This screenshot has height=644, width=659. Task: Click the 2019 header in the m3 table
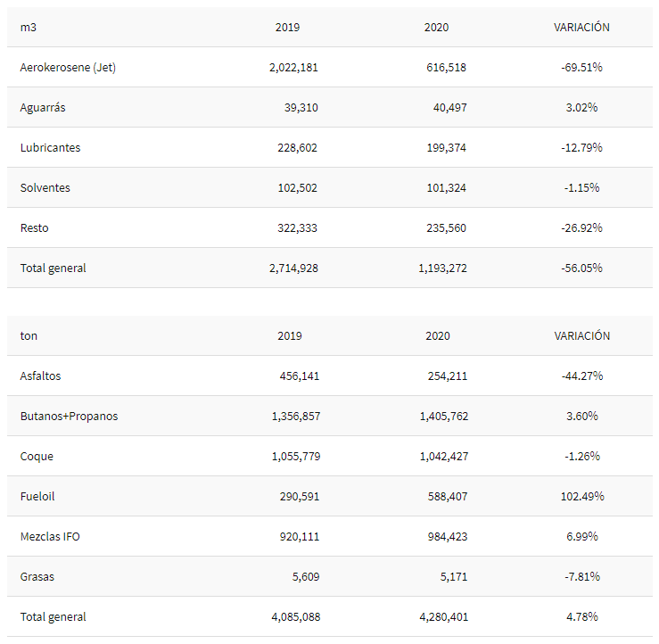[x=288, y=28]
